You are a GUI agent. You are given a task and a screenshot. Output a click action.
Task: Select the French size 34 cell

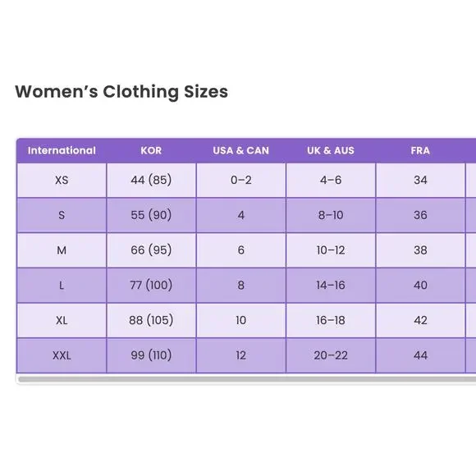point(420,180)
